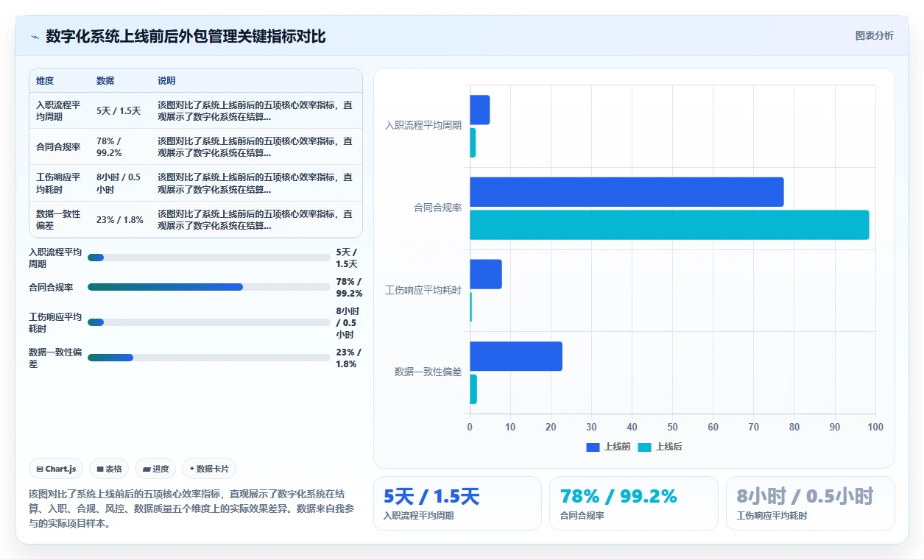Viewport: 924px width, 560px height.
Task: Click 入职流程平均周期 in the table's first row
Action: coord(59,111)
